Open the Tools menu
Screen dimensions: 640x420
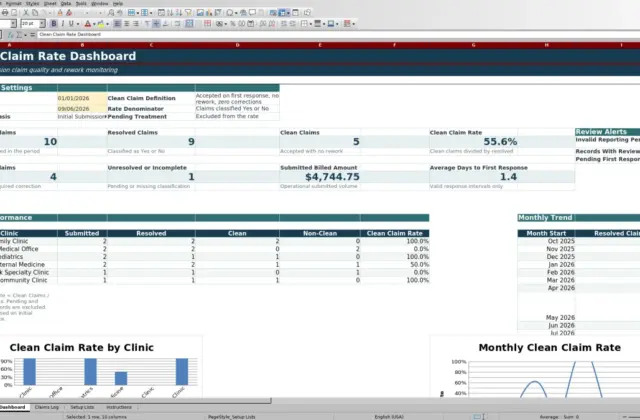click(81, 3)
